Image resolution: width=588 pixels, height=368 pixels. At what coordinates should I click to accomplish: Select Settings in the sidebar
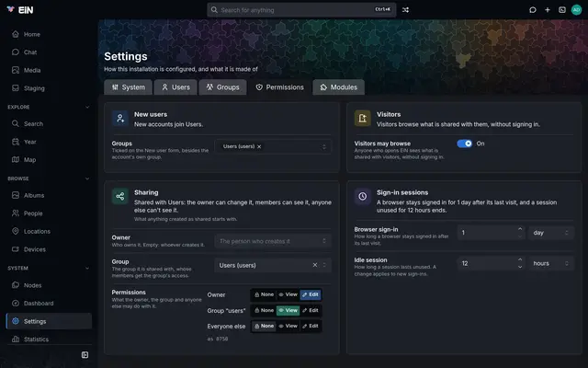[49, 321]
